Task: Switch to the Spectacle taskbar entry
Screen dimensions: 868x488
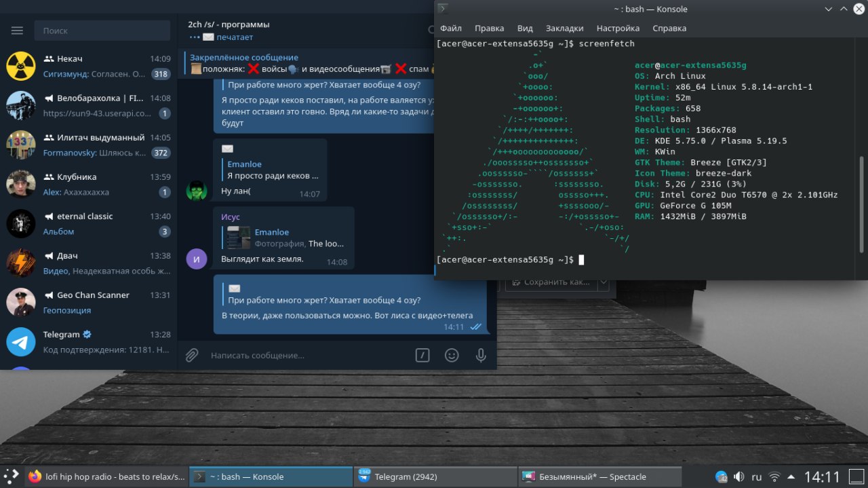Action: (599, 476)
